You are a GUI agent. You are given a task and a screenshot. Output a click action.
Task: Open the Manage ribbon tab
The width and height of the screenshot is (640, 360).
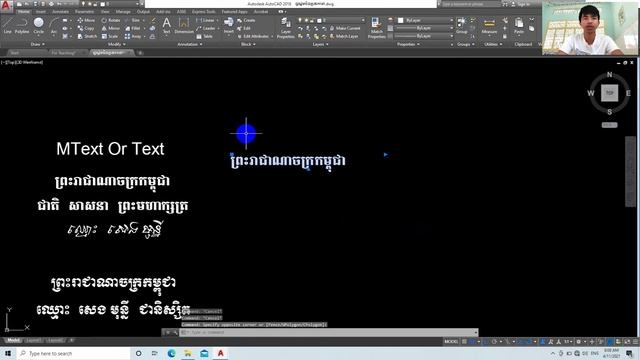pos(123,11)
